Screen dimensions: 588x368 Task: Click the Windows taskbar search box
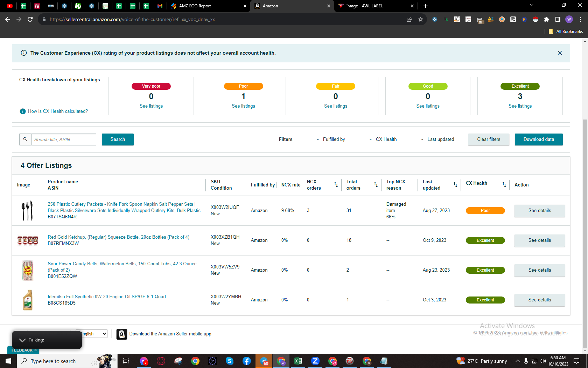67,361
